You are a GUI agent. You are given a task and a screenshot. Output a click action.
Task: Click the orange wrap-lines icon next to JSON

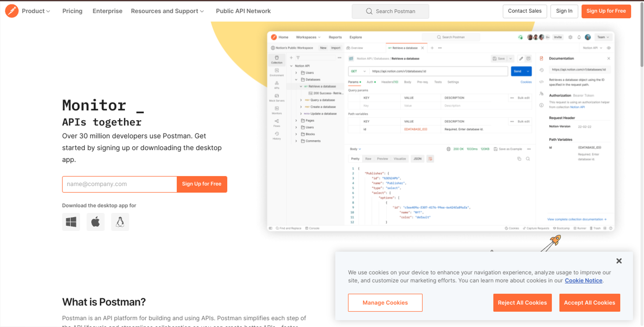(x=430, y=159)
